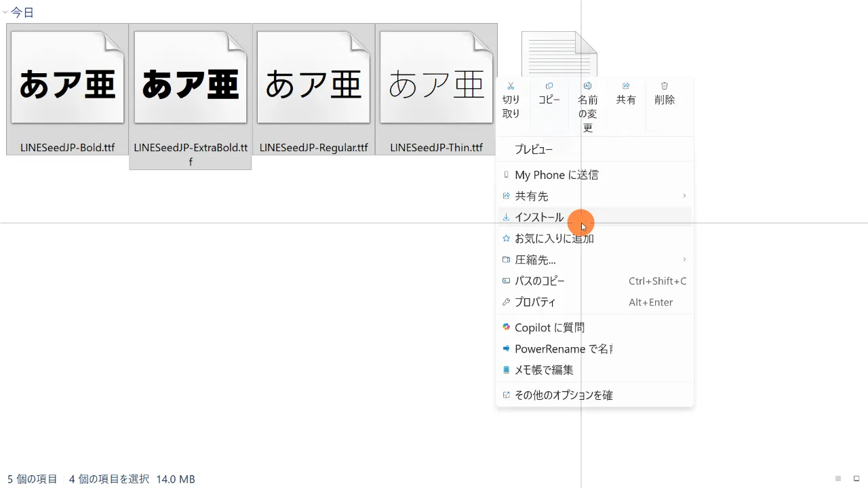Viewport: 868px width, 488px height.
Task: Click the Share (共有) icon
Action: point(626,86)
